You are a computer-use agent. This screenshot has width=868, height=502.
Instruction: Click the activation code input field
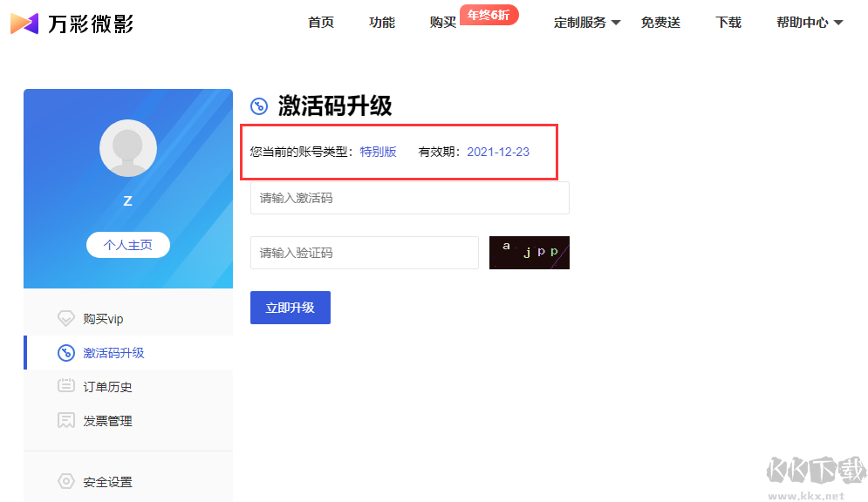click(409, 198)
